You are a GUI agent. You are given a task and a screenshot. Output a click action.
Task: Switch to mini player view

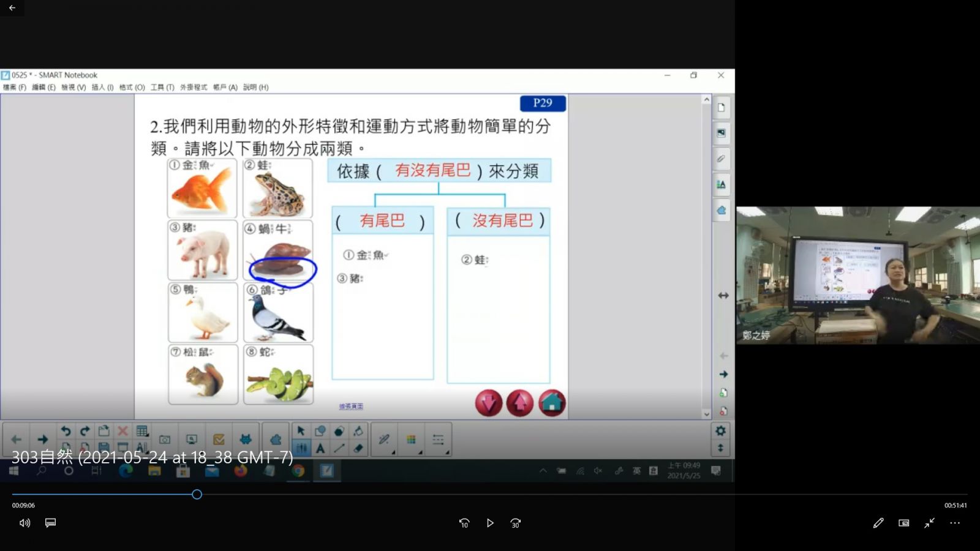pyautogui.click(x=904, y=523)
